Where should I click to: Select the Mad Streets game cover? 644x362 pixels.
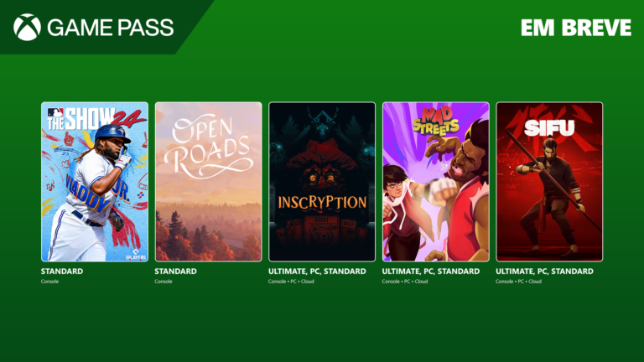click(x=436, y=182)
